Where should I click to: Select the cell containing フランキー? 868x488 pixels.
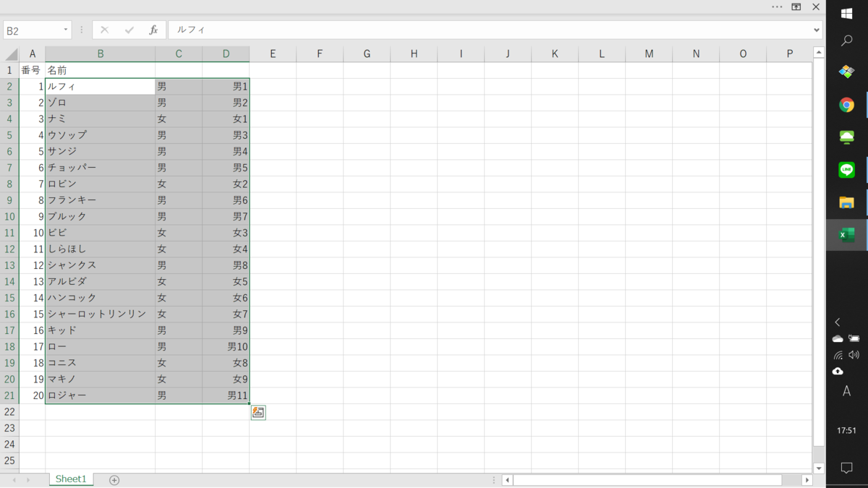(x=100, y=200)
